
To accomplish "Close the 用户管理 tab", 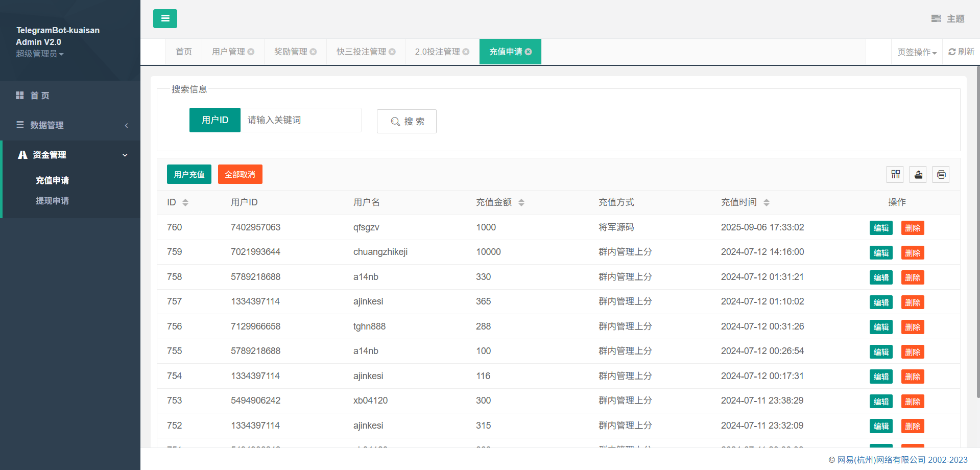I will click(251, 52).
